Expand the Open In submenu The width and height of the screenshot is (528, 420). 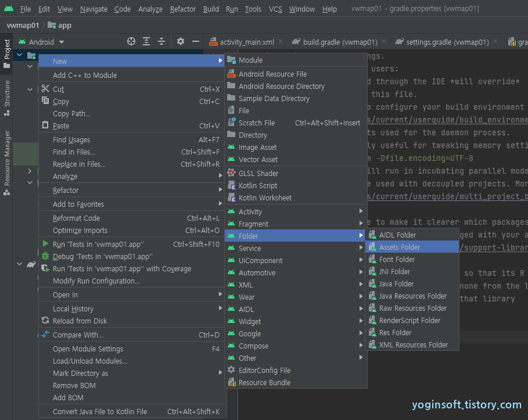coord(131,295)
